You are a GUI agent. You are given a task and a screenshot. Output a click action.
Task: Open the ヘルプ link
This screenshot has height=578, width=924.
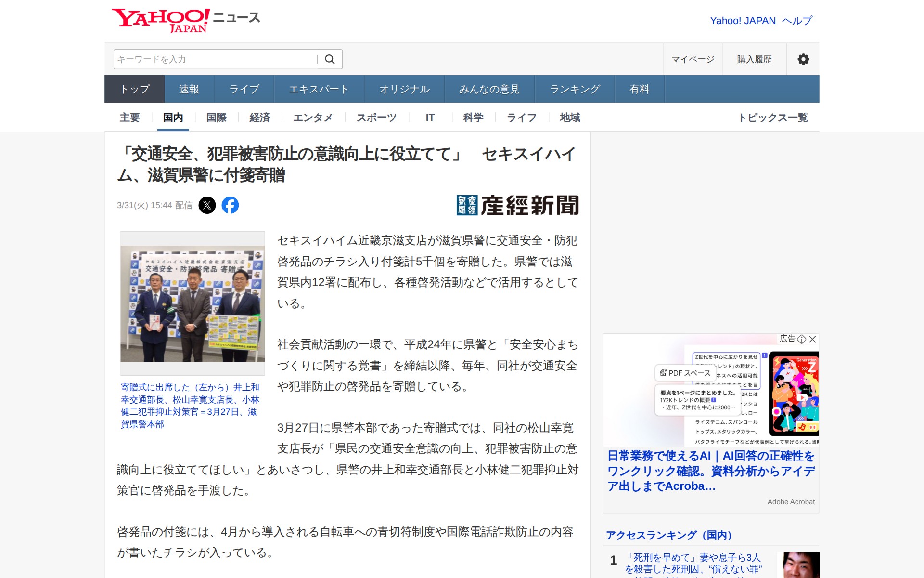pyautogui.click(x=797, y=21)
